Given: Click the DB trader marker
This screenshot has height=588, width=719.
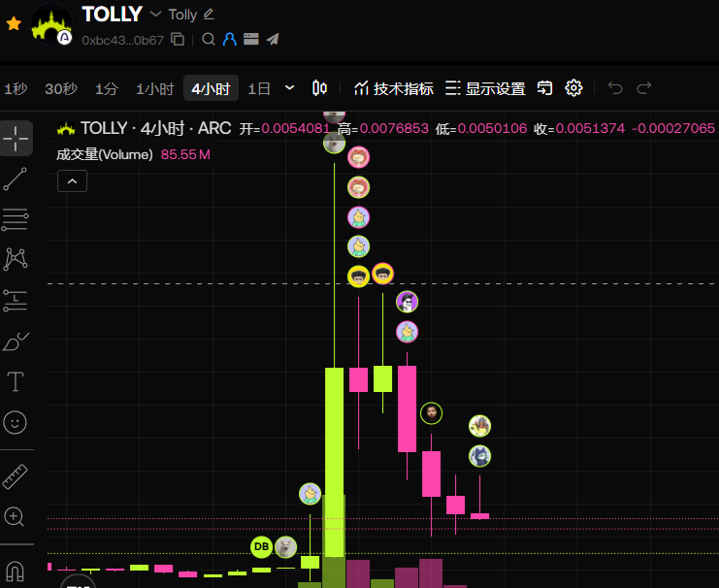Looking at the screenshot, I should point(261,546).
